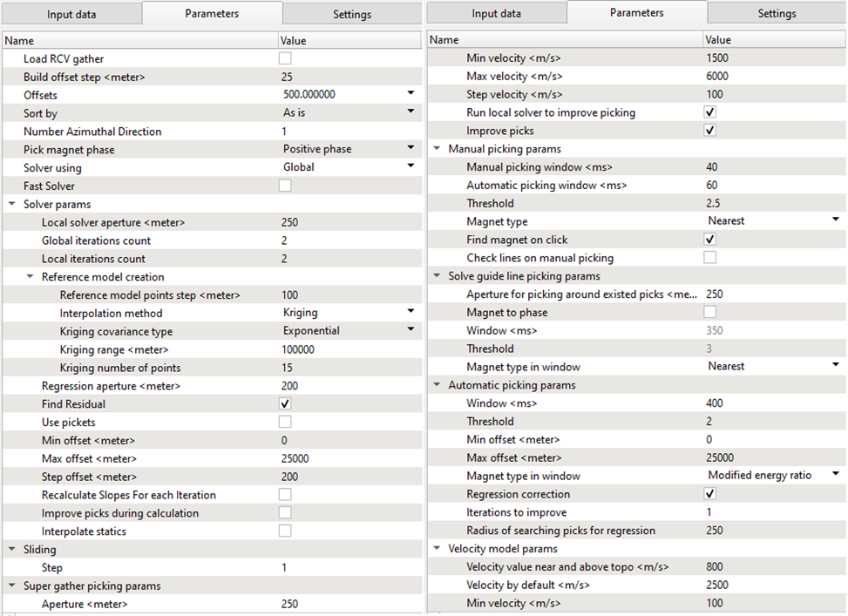
Task: Enable the Fast Solver checkbox
Action: click(285, 186)
